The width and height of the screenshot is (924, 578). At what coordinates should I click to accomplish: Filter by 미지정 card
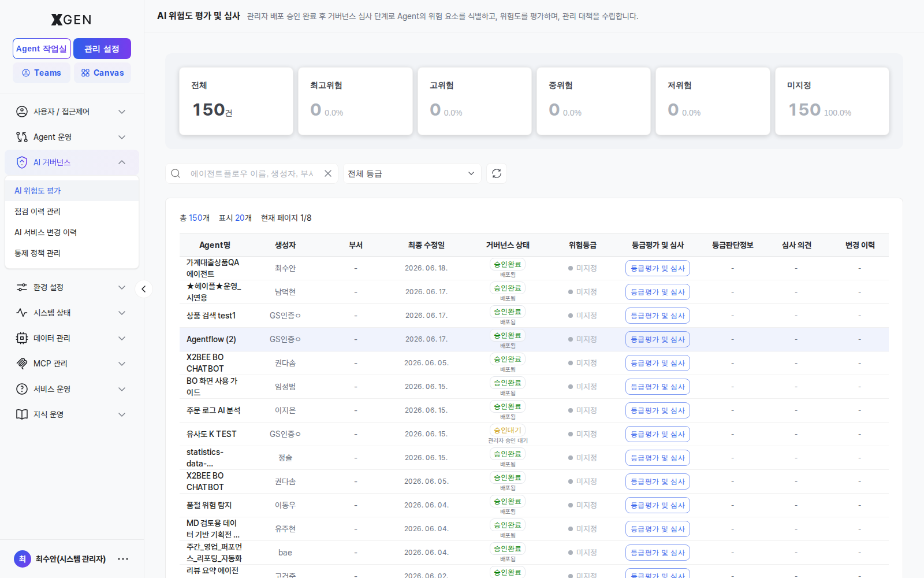832,101
